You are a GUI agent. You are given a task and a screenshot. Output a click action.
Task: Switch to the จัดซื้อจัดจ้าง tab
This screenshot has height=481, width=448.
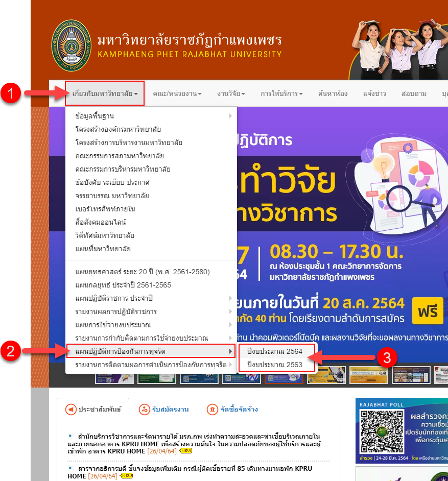point(232,409)
